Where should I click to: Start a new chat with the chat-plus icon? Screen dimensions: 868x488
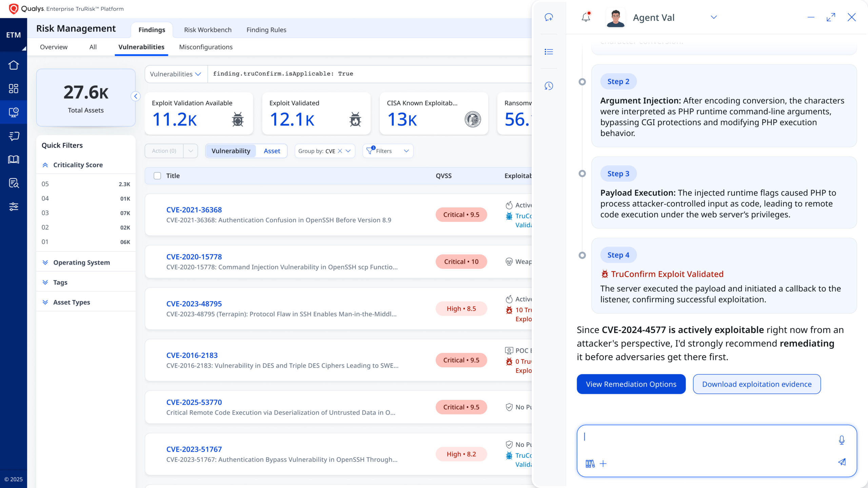(549, 17)
